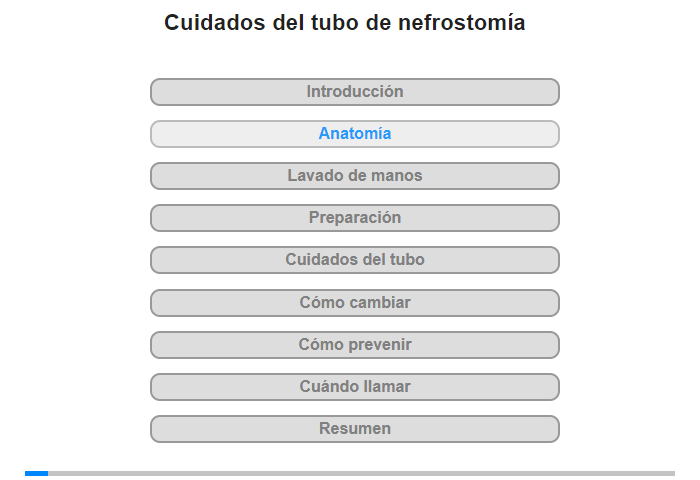Open the Cómo cambiar section

[354, 303]
